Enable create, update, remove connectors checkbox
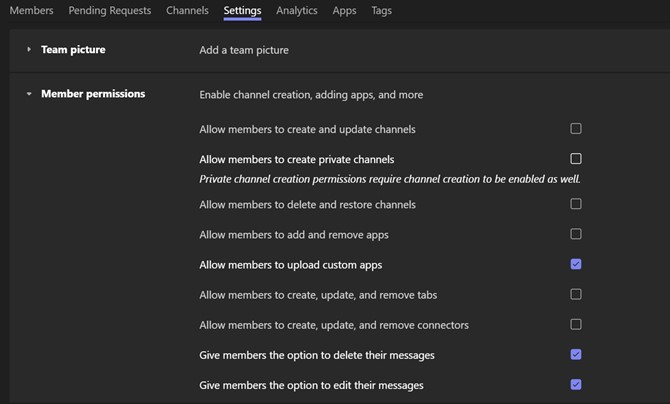670x404 pixels. [576, 324]
